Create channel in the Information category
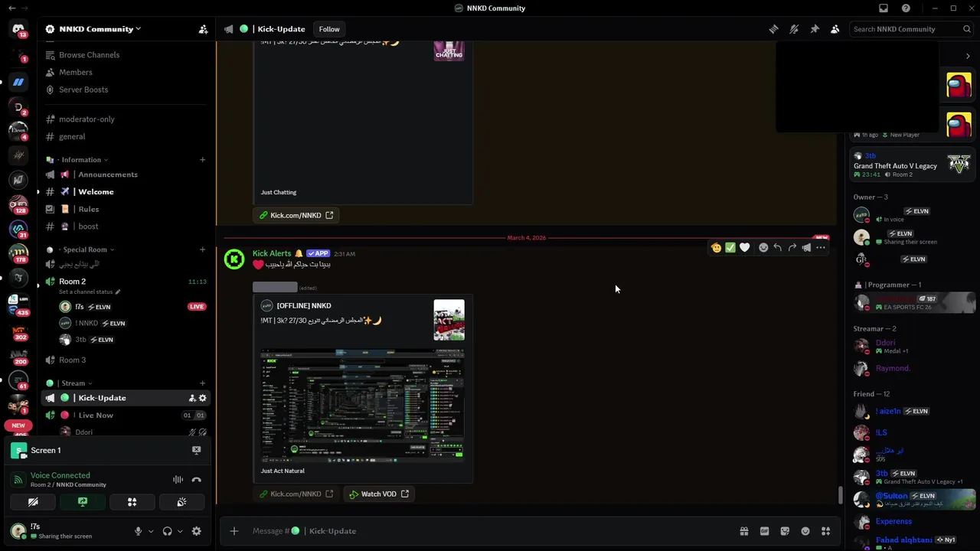This screenshot has height=551, width=980. (x=203, y=160)
